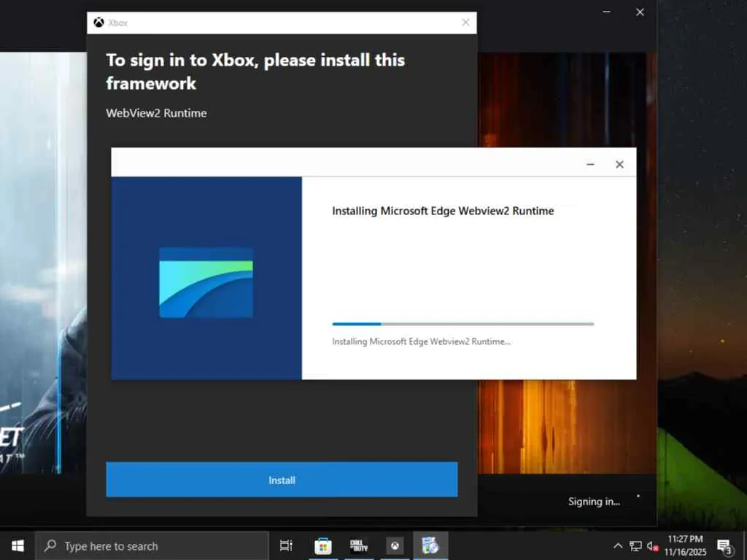This screenshot has width=747, height=560.
Task: Close the Xbox framework dialog
Action: pyautogui.click(x=465, y=23)
